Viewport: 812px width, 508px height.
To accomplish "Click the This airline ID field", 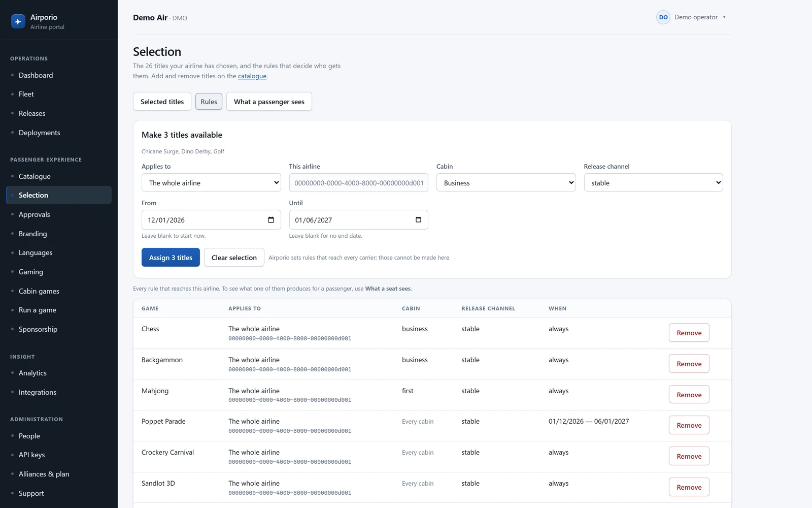I will [358, 183].
